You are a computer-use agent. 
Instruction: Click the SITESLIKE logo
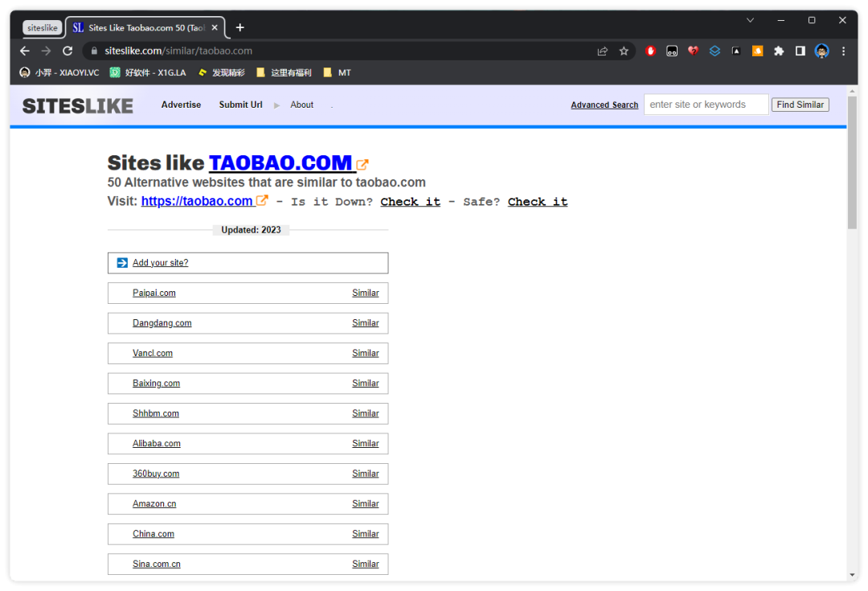click(x=77, y=106)
